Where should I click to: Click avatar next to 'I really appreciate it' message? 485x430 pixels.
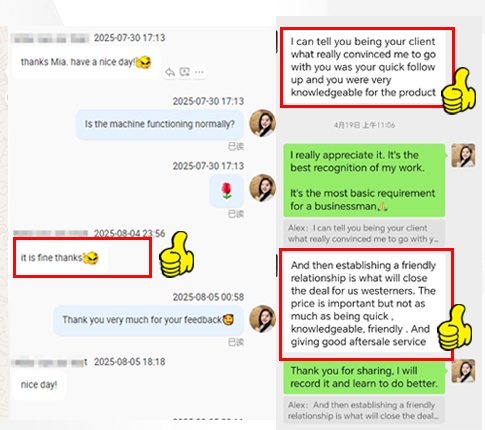tap(463, 156)
